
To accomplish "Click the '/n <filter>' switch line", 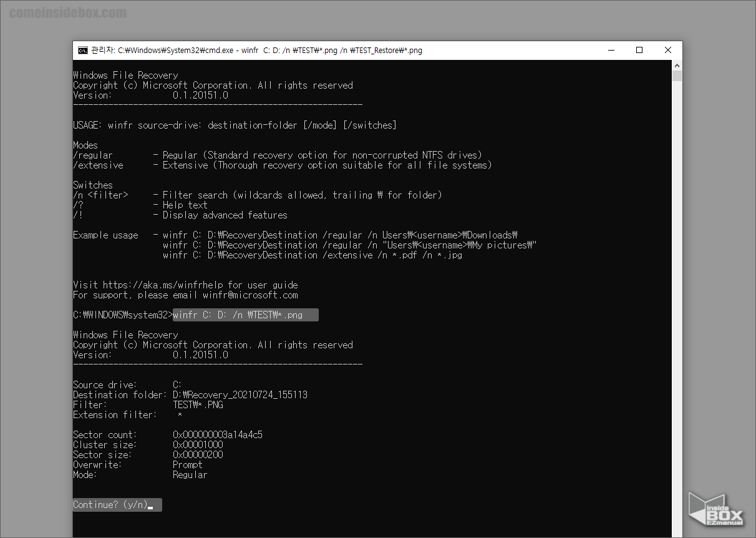I will [258, 195].
